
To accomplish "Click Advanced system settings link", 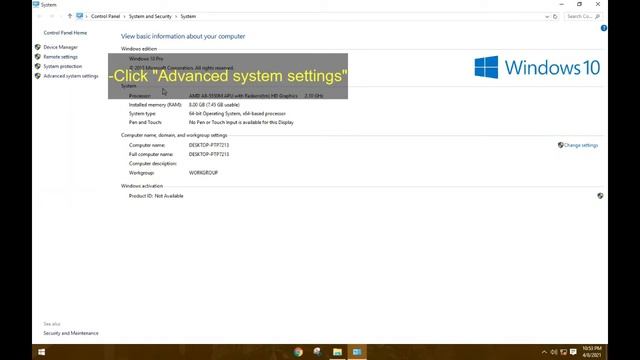I will [71, 76].
